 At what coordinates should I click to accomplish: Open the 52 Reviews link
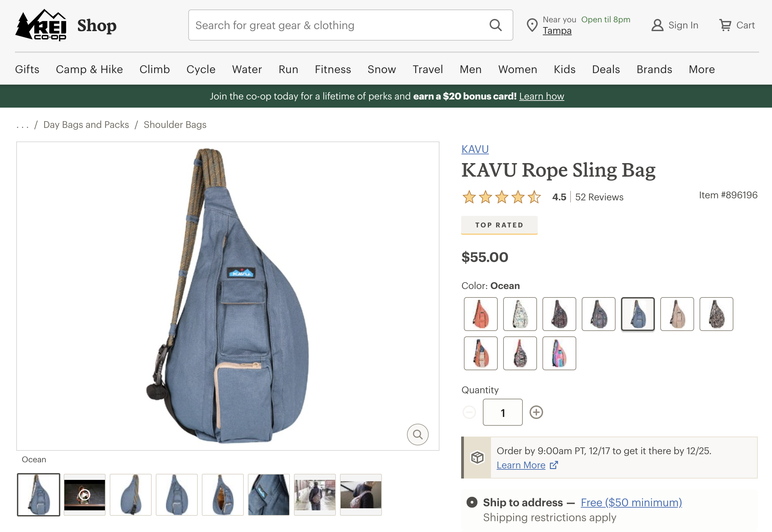click(599, 197)
